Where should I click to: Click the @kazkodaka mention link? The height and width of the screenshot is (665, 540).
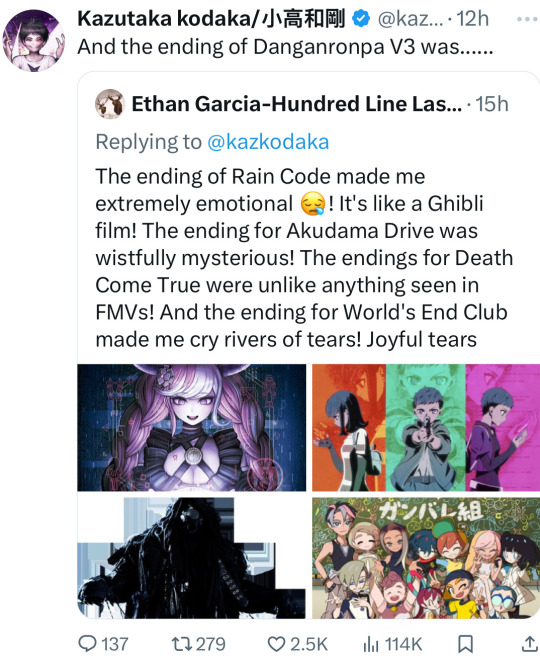coord(268,142)
